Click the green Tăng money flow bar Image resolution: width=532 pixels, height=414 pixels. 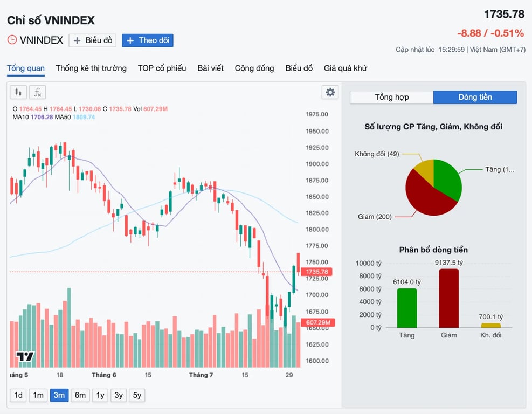[x=407, y=308]
